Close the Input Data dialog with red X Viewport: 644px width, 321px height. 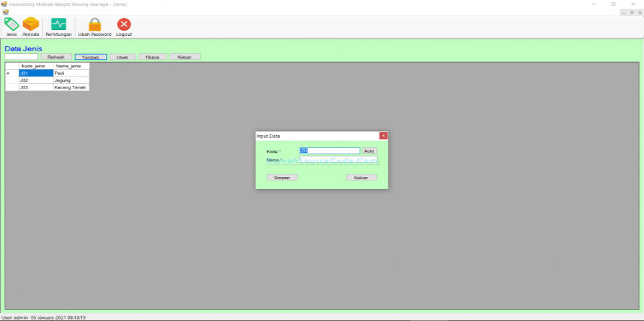383,136
